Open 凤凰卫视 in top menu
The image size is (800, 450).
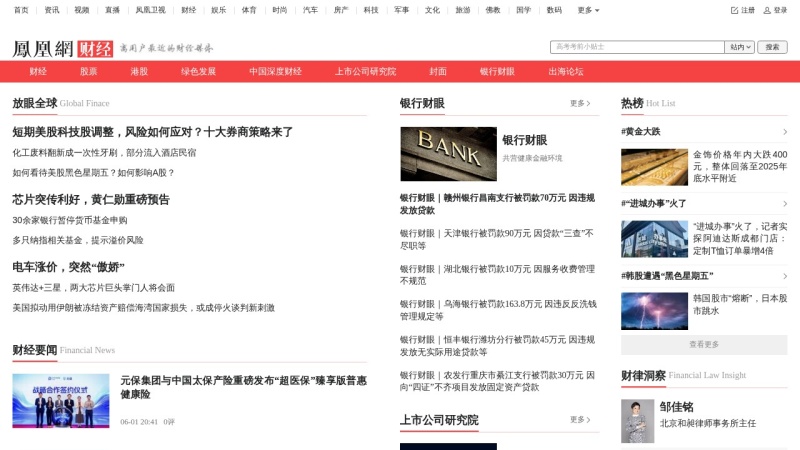[151, 10]
